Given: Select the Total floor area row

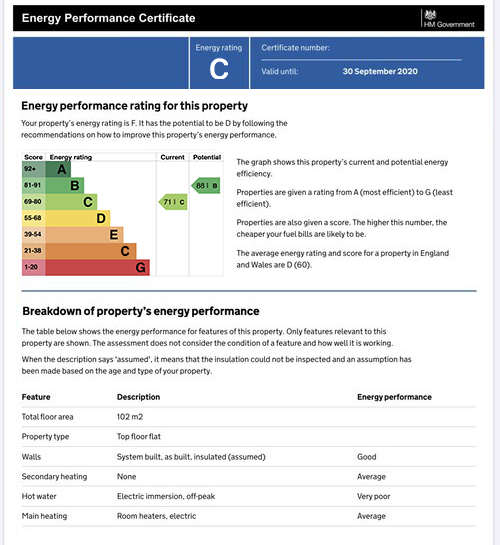Looking at the screenshot, I should (249, 417).
